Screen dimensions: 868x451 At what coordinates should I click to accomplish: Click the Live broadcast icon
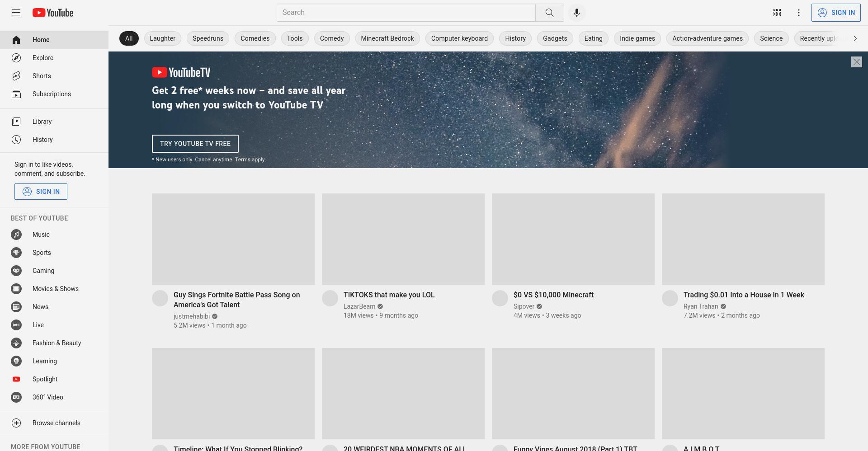coord(16,325)
